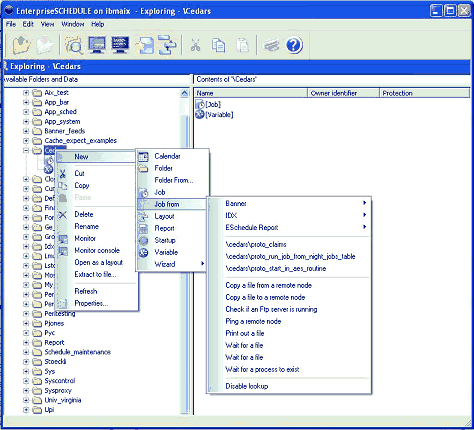This screenshot has width=474, height=430.
Task: Click the copy pages toolbar icon
Action: point(218,45)
